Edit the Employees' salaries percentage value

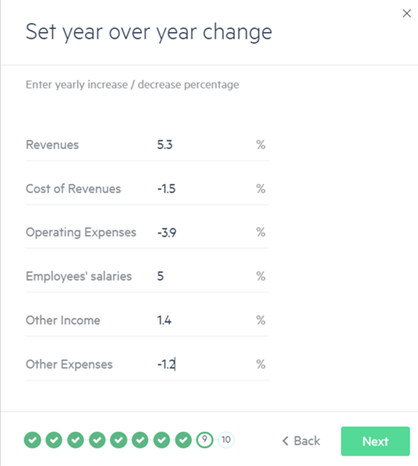tap(203, 276)
